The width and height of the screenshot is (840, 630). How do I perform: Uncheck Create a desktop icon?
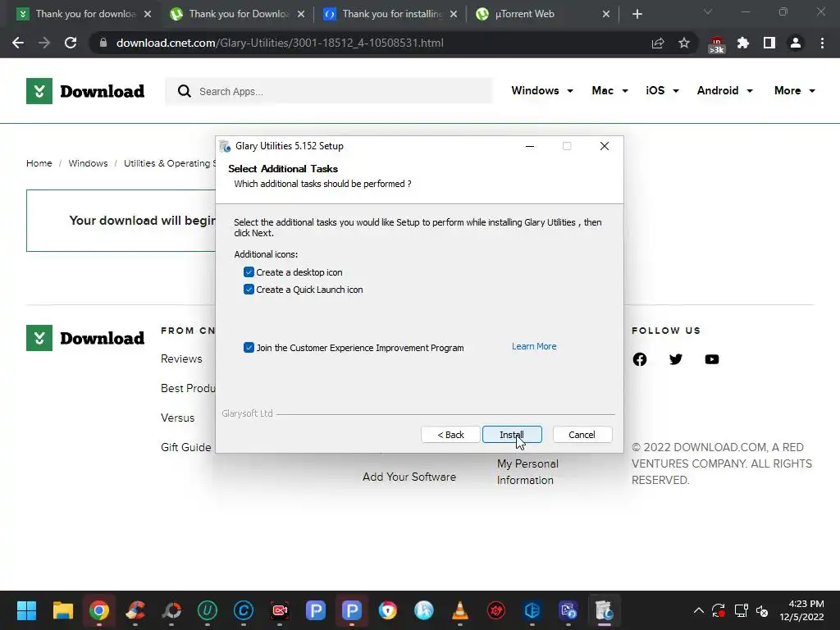pyautogui.click(x=249, y=272)
